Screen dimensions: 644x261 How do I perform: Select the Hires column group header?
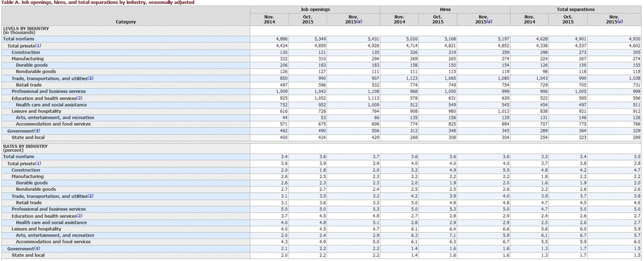445,10
